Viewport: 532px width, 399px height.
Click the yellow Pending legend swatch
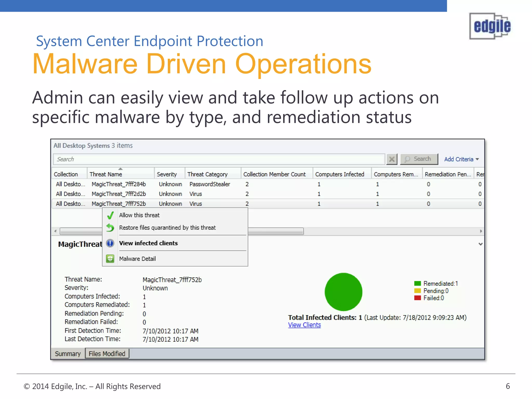[417, 290]
